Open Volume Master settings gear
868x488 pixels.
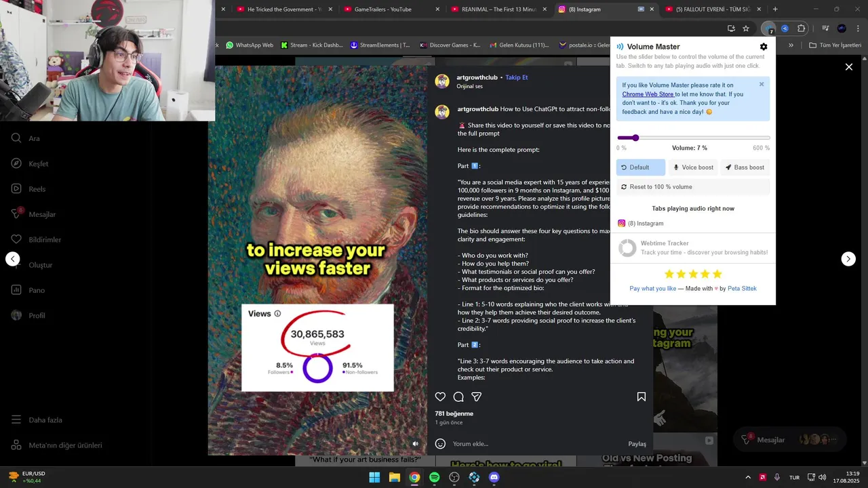(764, 47)
